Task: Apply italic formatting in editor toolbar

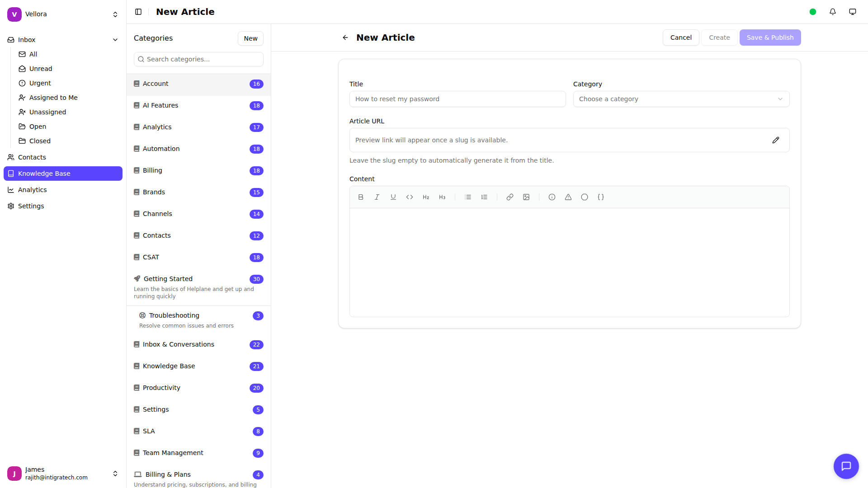Action: click(x=377, y=197)
